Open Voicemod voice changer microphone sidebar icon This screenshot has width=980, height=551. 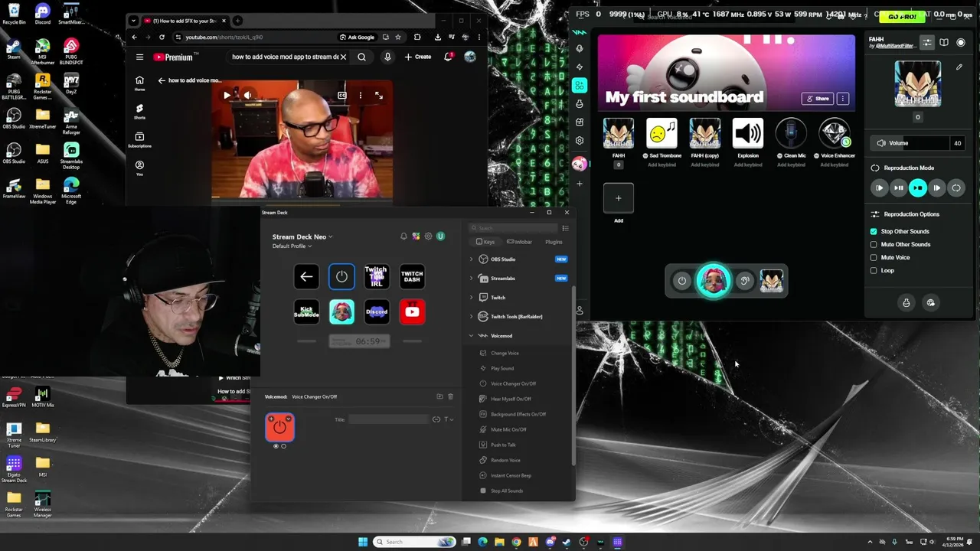[580, 48]
